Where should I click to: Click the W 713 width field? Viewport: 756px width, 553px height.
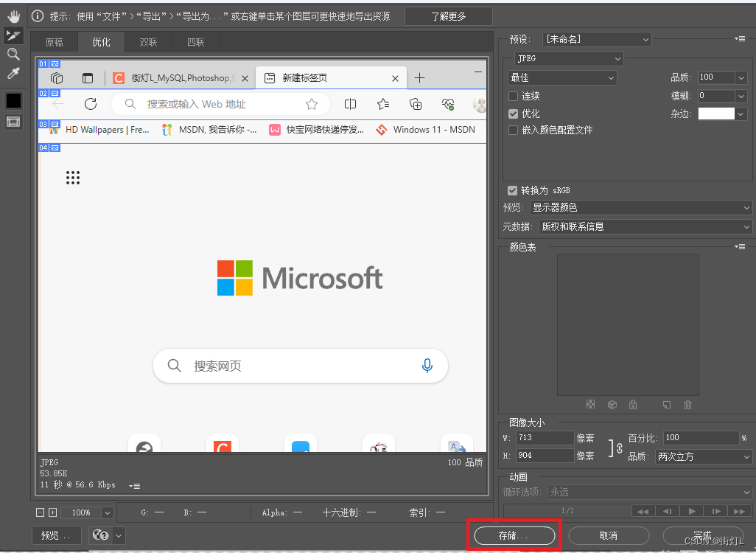[x=545, y=438]
